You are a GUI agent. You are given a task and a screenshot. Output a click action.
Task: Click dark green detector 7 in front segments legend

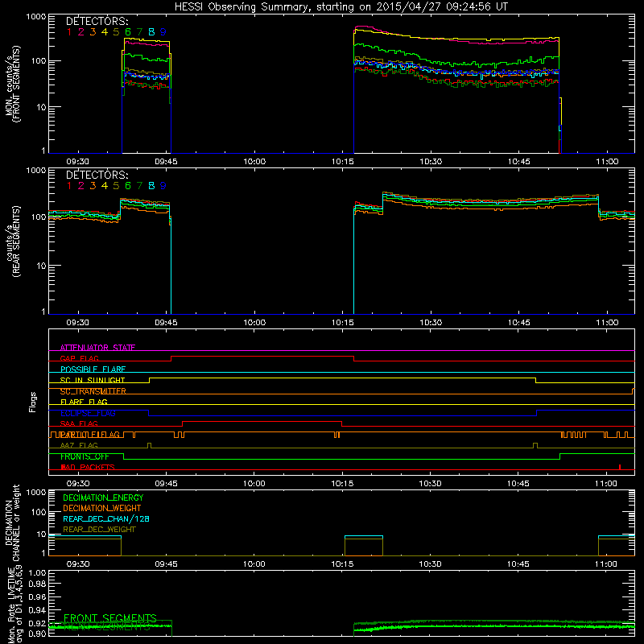[139, 31]
